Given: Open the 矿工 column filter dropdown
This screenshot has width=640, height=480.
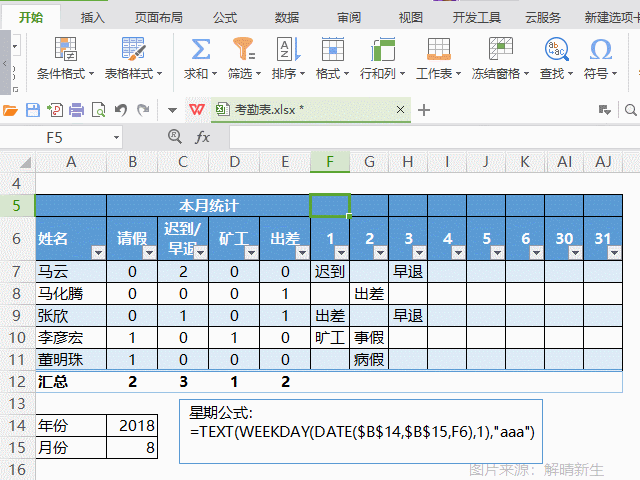Looking at the screenshot, I should click(x=251, y=253).
